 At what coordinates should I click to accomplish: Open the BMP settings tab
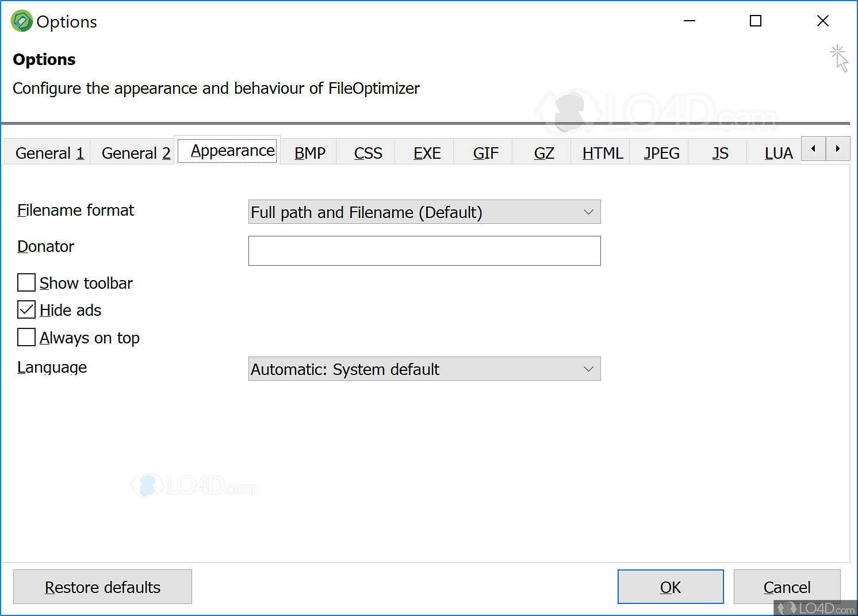[309, 152]
